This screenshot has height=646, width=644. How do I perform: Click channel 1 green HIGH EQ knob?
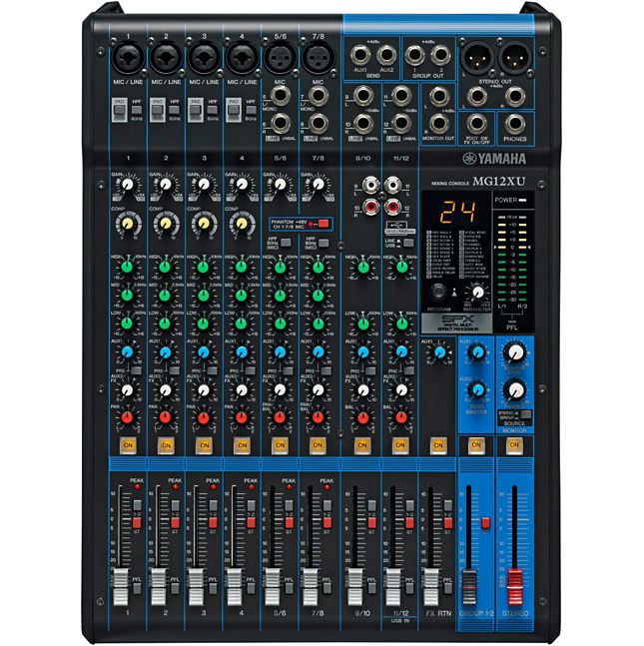tap(128, 268)
